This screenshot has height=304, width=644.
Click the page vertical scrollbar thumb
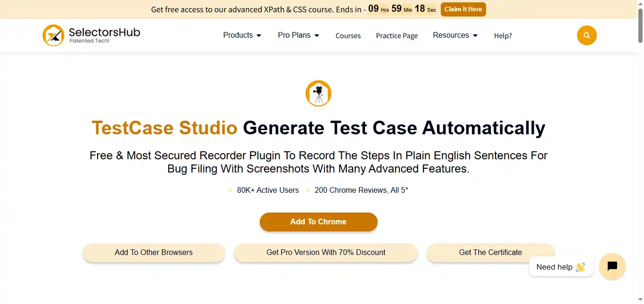point(640,24)
